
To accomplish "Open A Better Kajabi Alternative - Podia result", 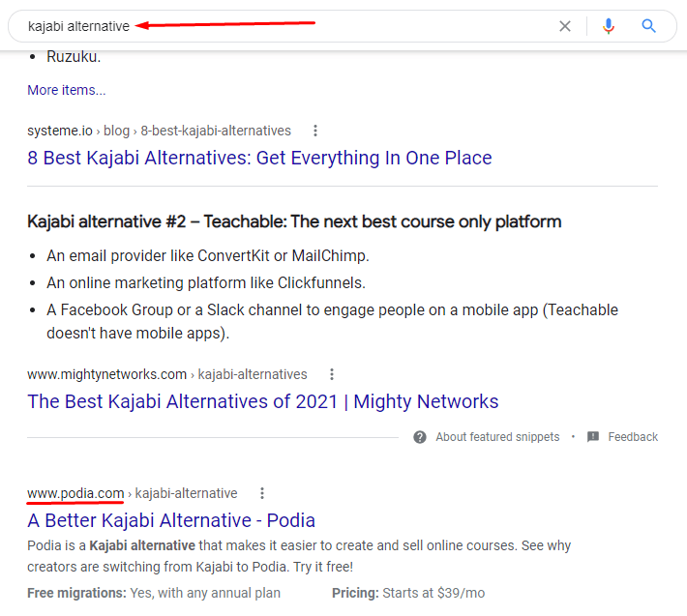I will pos(171,520).
